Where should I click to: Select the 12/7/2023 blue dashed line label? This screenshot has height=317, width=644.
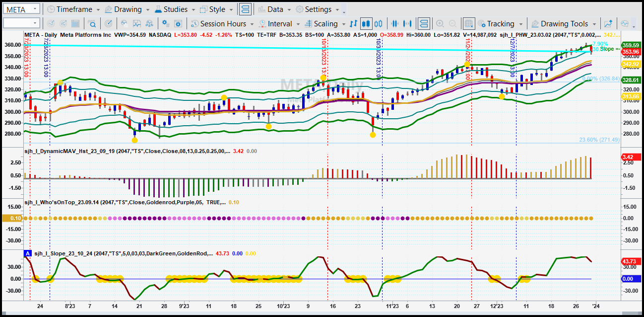pos(512,57)
